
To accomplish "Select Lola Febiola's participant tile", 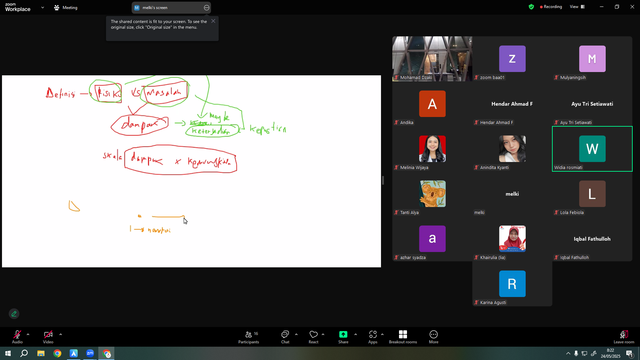I will coord(592,194).
